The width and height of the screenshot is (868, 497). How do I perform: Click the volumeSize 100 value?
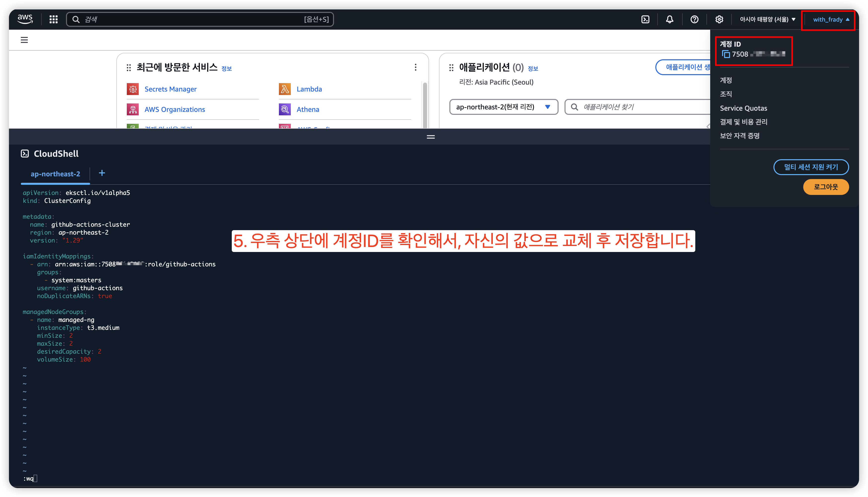pos(85,359)
